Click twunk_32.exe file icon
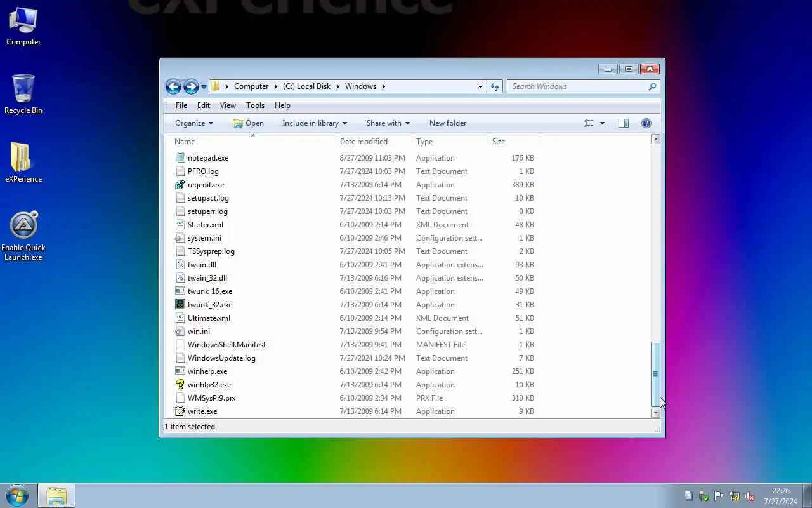 coord(180,305)
